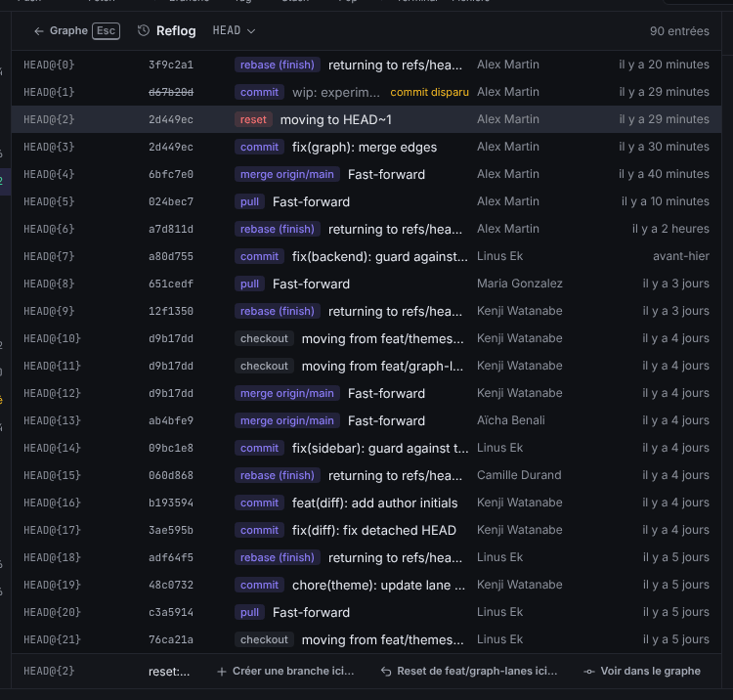Click hash 76ca21a

click(171, 639)
